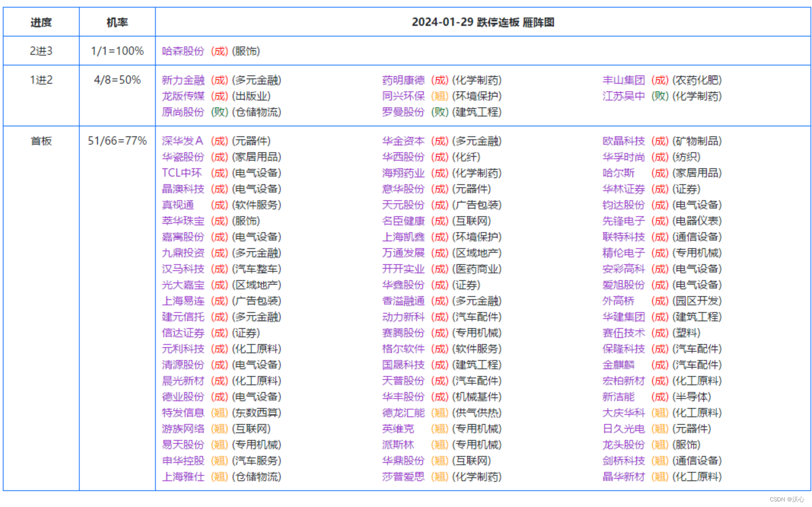812x507 pixels.
Task: Select the 赛伍技术 stock link
Action: (x=623, y=333)
